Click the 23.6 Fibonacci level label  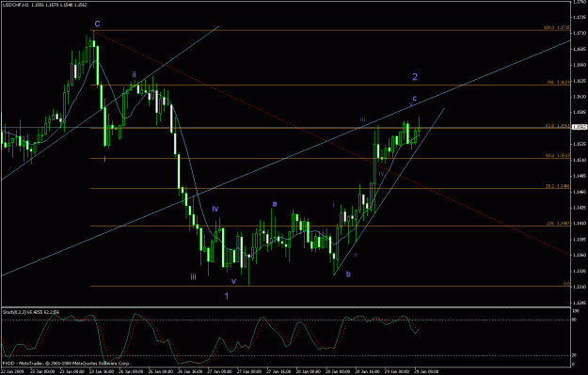[x=558, y=224]
